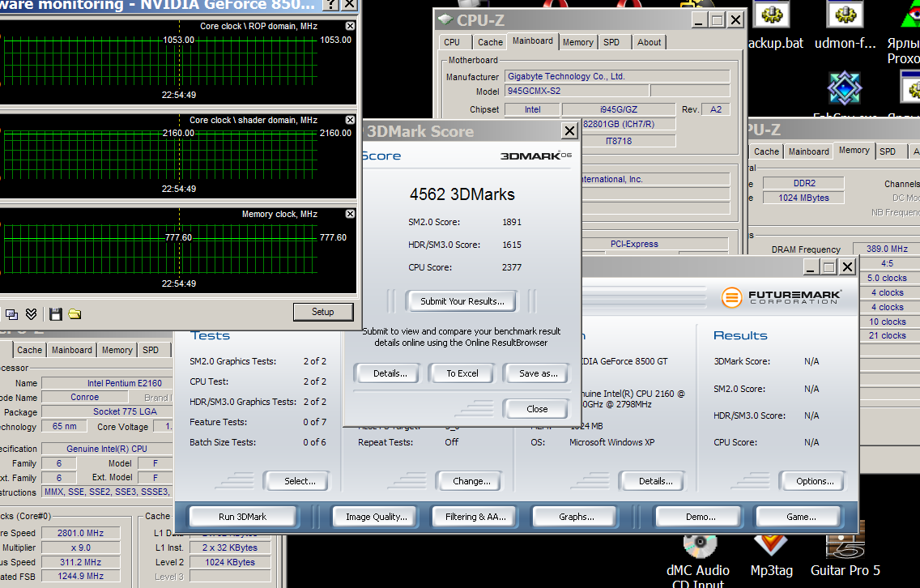The width and height of the screenshot is (920, 588).
Task: Click the chipset field i945G/GZ
Action: coord(619,109)
